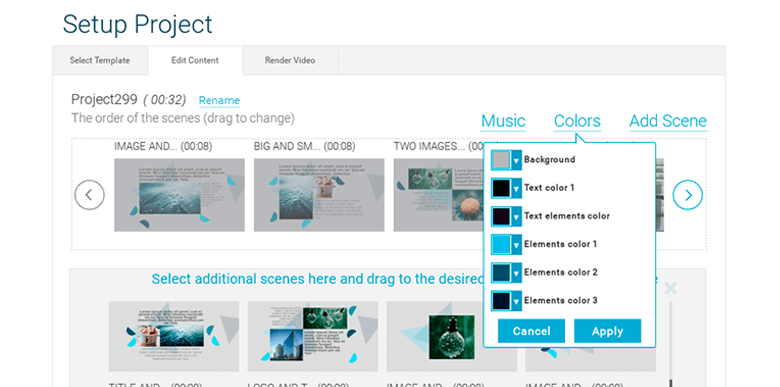780x387 pixels.
Task: Click the Rename project link
Action: (219, 100)
